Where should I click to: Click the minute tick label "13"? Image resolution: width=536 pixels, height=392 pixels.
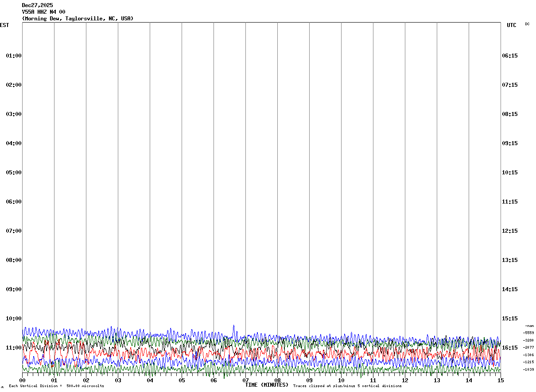[x=437, y=380]
